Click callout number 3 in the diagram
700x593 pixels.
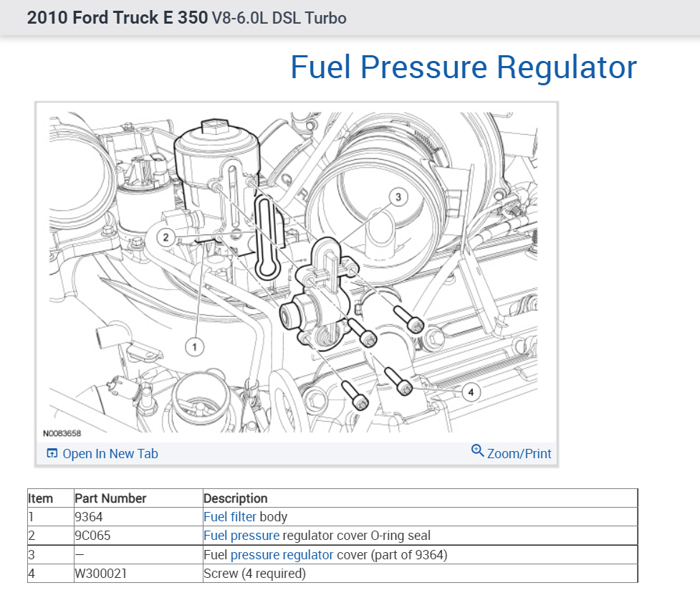(398, 196)
